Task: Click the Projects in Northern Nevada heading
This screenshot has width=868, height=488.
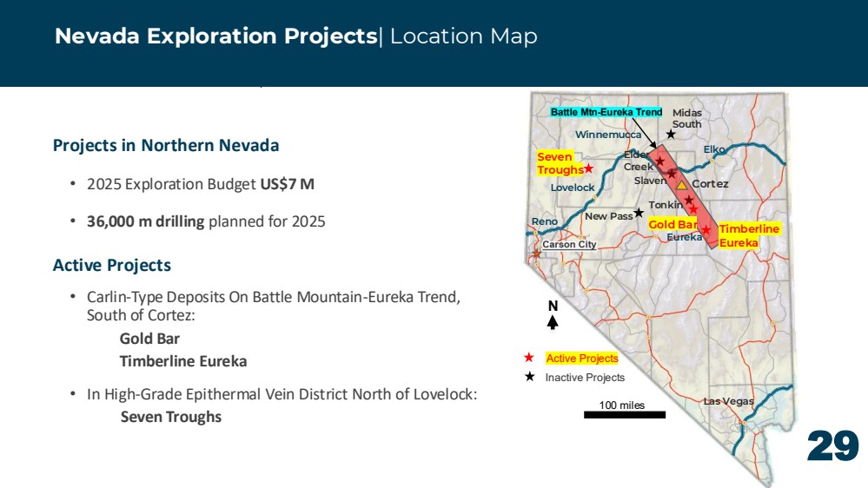Action: coord(165,146)
